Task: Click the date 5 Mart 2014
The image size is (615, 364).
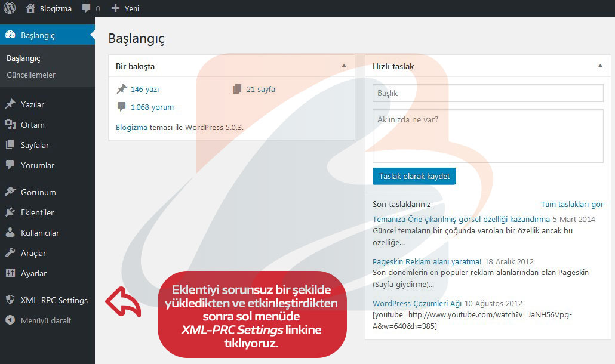Action: 574,219
